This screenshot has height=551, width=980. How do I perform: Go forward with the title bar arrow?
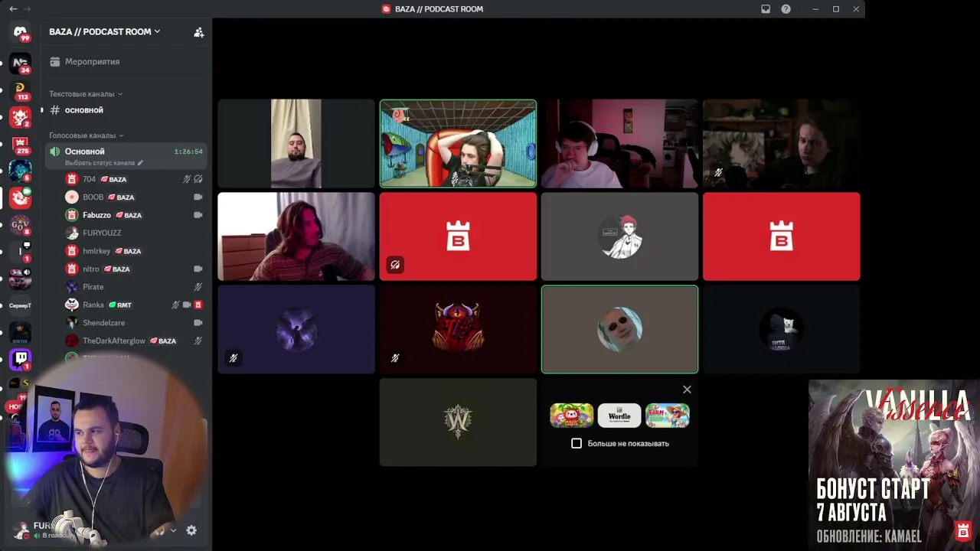tap(28, 9)
